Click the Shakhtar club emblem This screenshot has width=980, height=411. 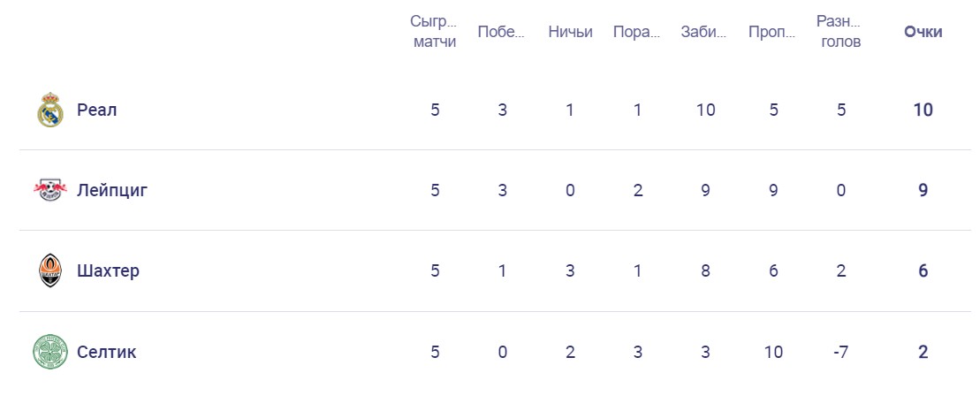50,270
